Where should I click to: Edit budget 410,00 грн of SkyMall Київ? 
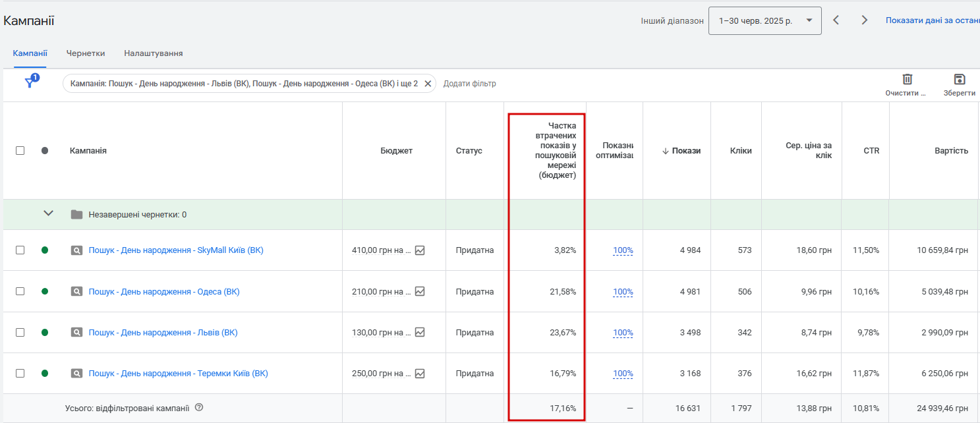[x=382, y=250]
